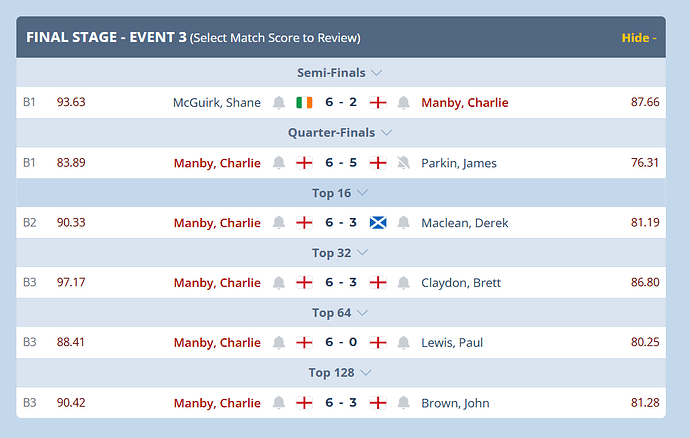Collapse the Top 16 section
690x438 pixels.
click(362, 193)
